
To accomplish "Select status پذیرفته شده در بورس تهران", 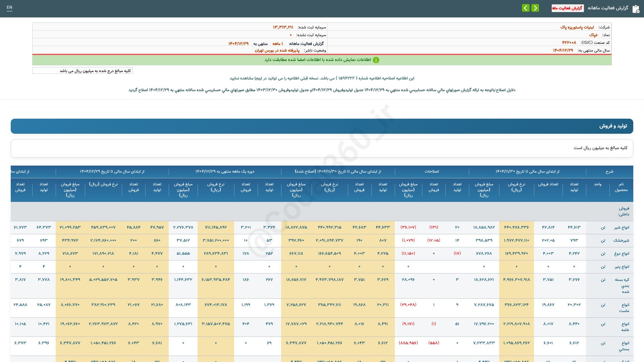I will 277,50.
